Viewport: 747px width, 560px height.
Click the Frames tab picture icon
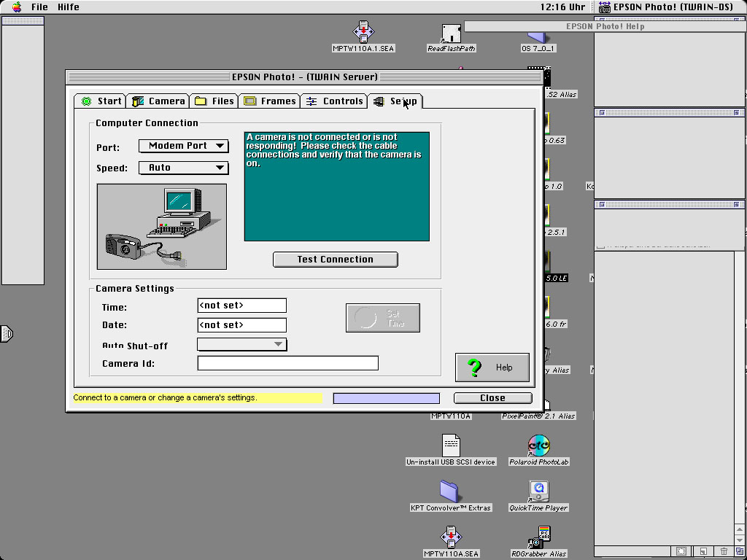(250, 101)
